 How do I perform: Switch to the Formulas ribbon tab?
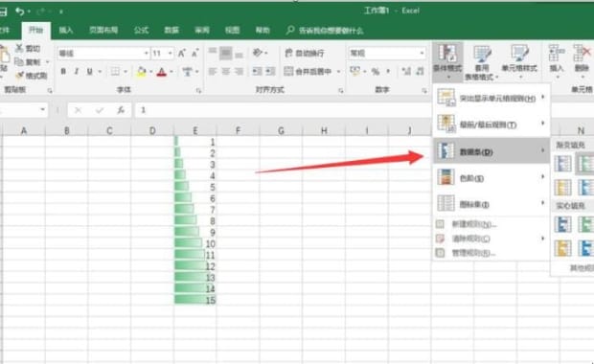pyautogui.click(x=141, y=31)
